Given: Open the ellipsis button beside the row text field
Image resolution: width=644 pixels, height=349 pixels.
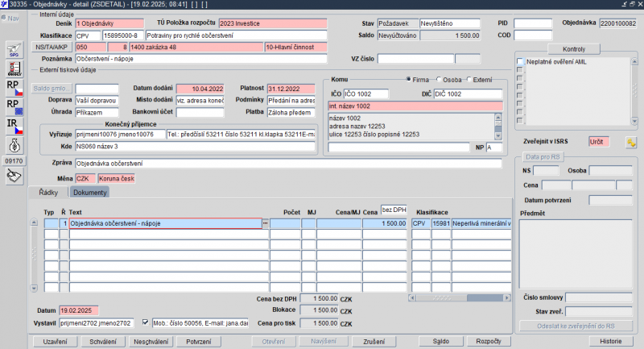Looking at the screenshot, I should coord(266,223).
